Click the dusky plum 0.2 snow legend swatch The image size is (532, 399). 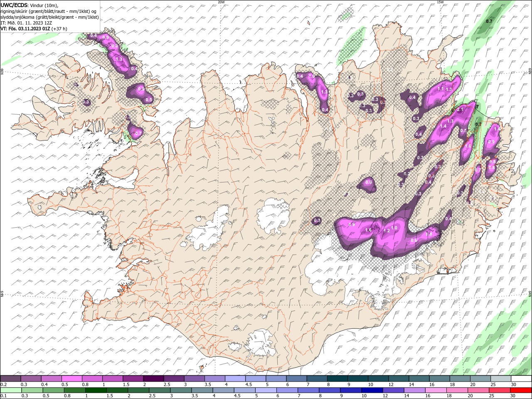[10, 379]
